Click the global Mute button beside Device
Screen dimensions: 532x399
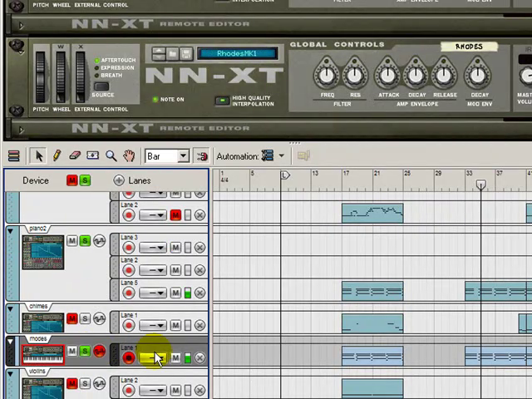coord(72,180)
